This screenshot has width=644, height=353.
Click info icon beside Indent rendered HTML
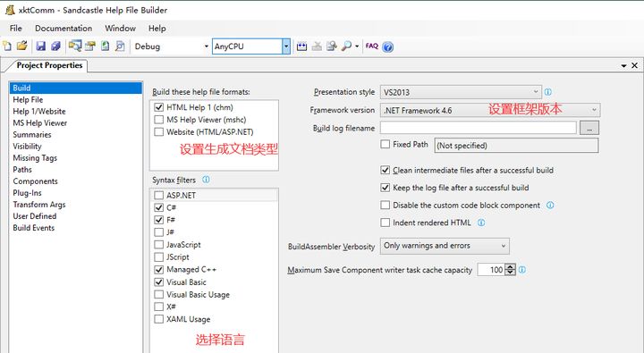[x=481, y=223]
